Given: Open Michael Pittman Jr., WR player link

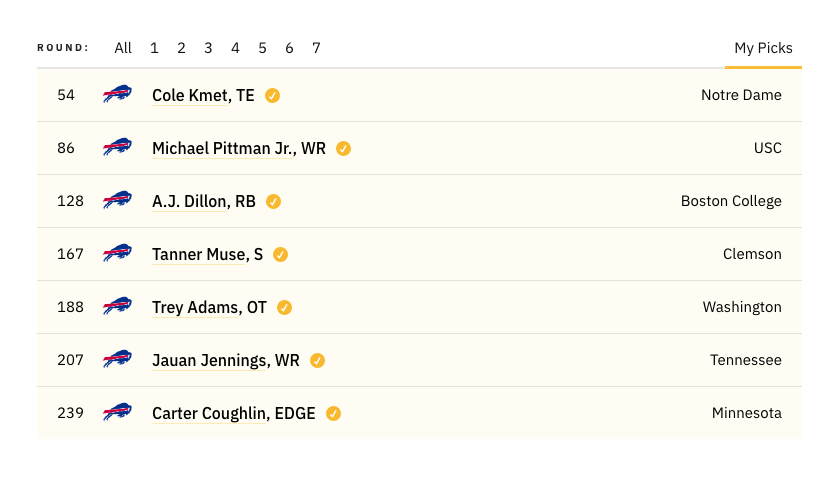Looking at the screenshot, I should click(239, 148).
